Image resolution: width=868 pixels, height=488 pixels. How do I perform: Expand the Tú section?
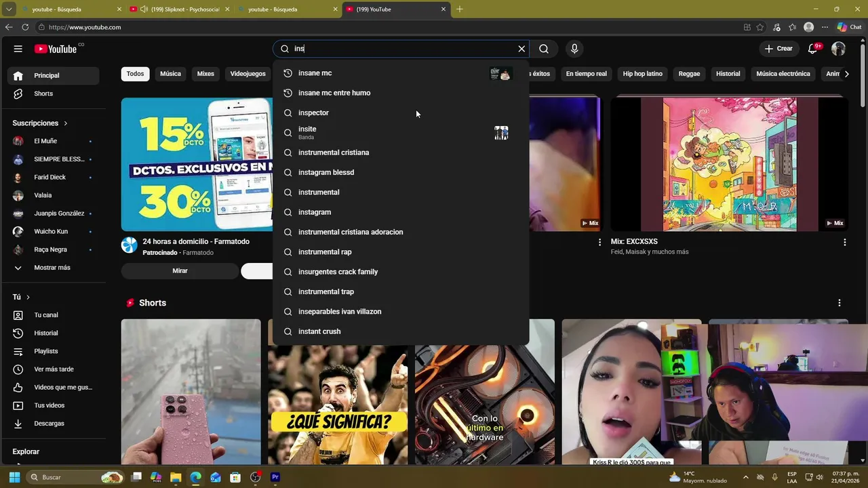click(21, 297)
